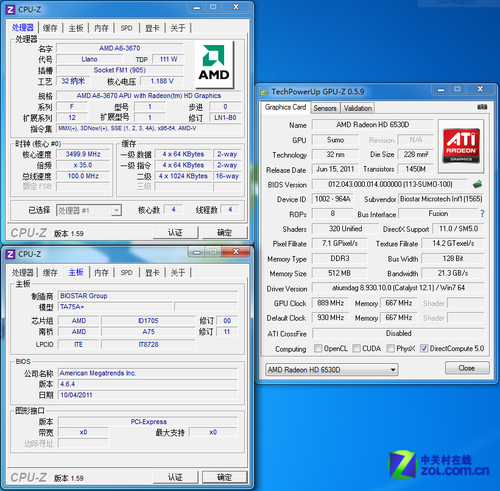Switch to the Sensors tab in GPU-Z
The image size is (500, 491).
[325, 108]
